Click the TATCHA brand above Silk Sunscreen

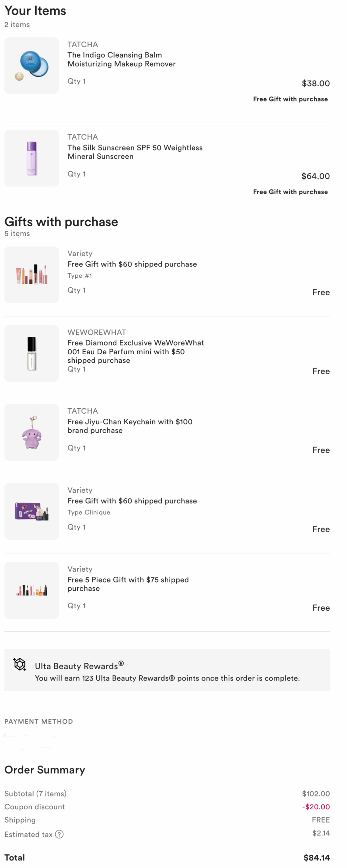point(82,137)
